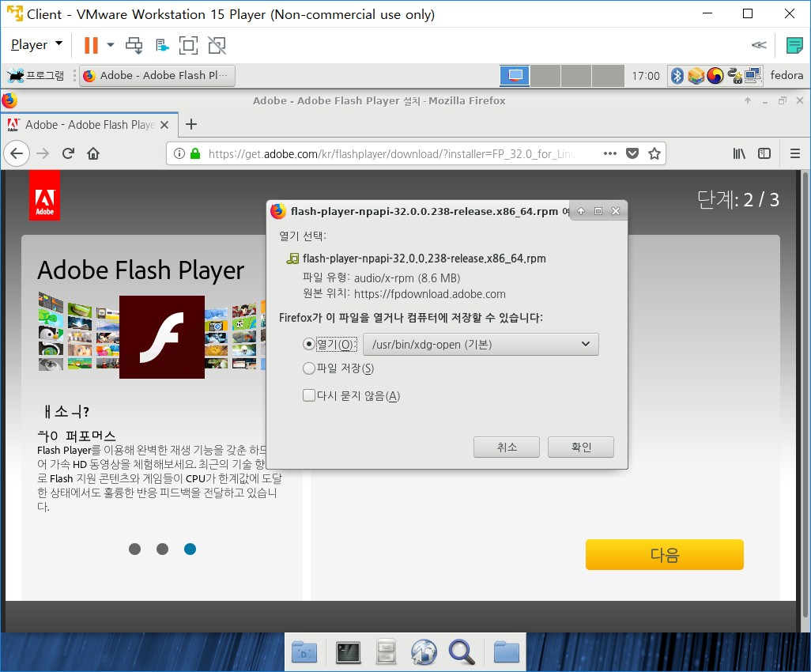The width and height of the screenshot is (811, 672).
Task: Launch the terminal from the dock
Action: 348,651
